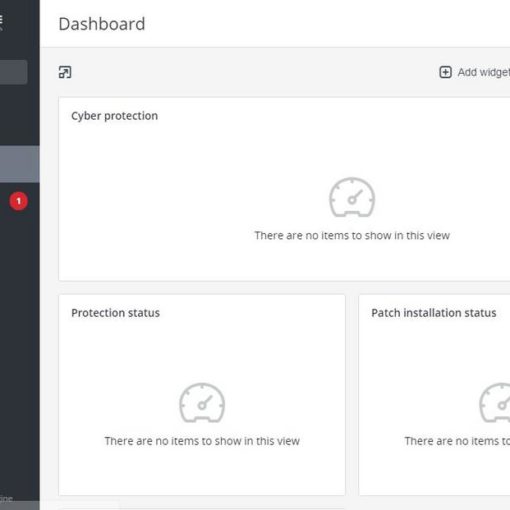Select the Protection status widget title
Image resolution: width=510 pixels, height=510 pixels.
(x=115, y=313)
